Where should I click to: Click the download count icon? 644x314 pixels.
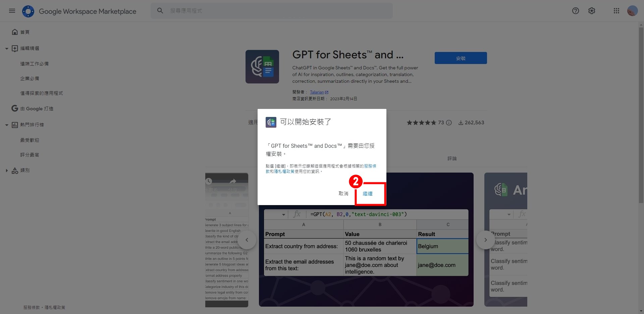click(x=461, y=123)
